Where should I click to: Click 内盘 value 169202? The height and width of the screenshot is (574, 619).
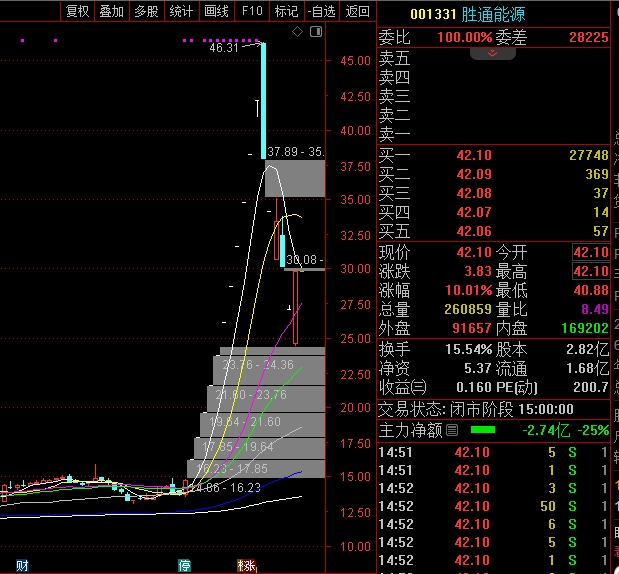(585, 328)
